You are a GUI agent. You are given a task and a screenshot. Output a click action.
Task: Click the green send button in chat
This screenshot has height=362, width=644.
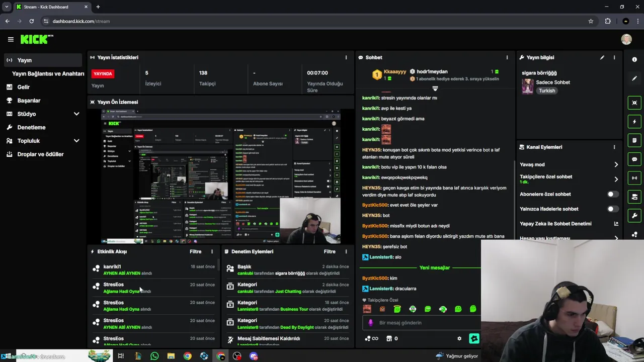tap(474, 338)
